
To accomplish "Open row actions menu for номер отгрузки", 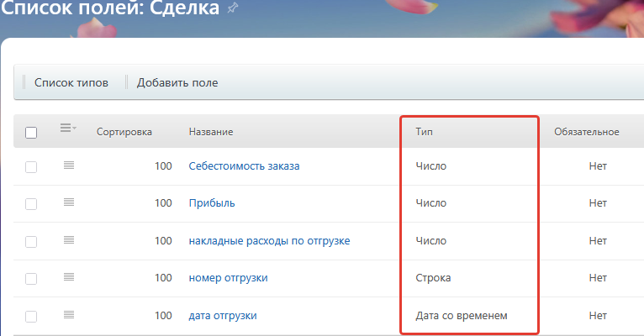I will coord(68,277).
